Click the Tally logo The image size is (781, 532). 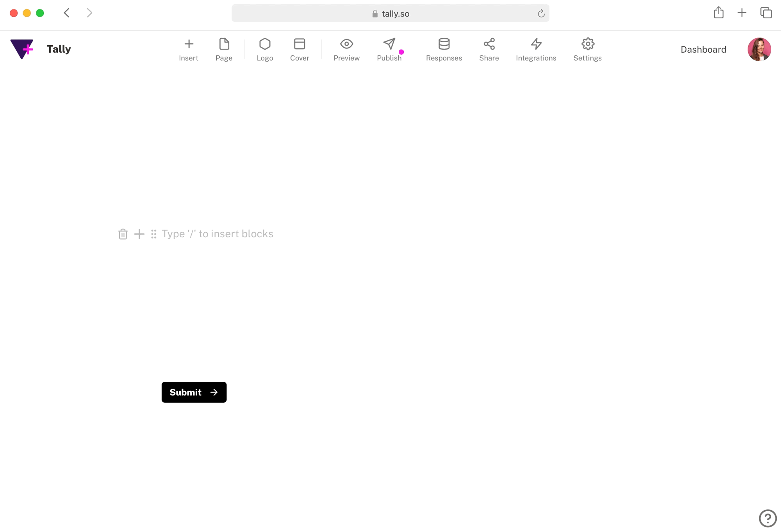22,49
